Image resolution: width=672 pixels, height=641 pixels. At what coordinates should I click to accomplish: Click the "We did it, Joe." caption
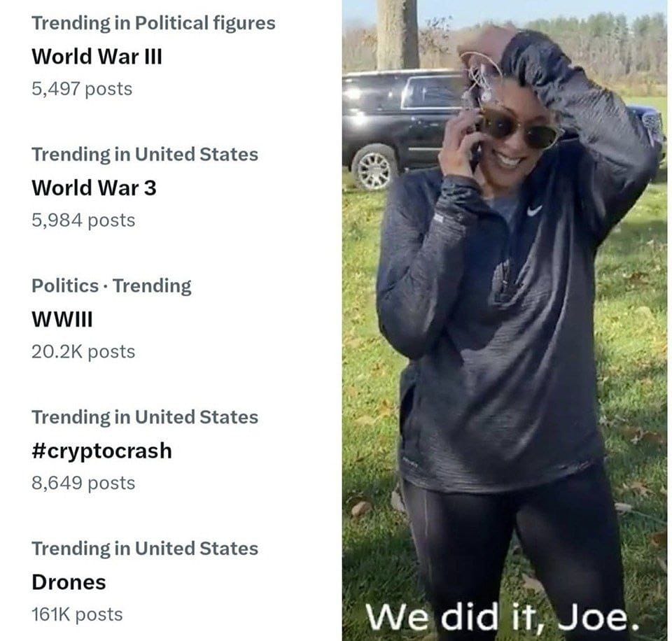point(503,617)
